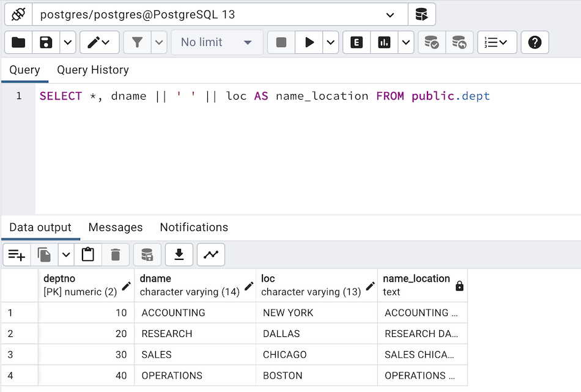Open the graph visualiser icon
The height and width of the screenshot is (392, 581).
coord(211,254)
